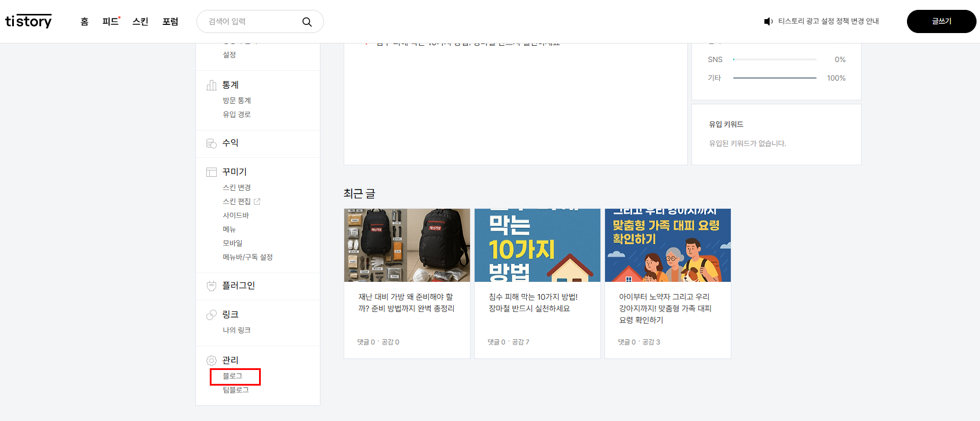Open 방문 통계
Image resolution: width=980 pixels, height=421 pixels.
237,101
